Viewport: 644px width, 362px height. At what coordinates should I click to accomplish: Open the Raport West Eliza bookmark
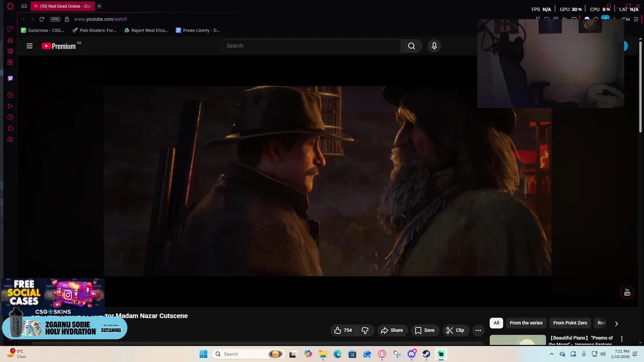pyautogui.click(x=146, y=30)
